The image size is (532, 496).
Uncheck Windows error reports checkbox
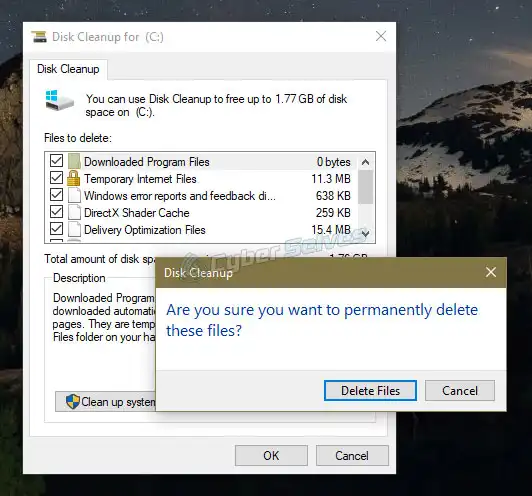pos(56,195)
